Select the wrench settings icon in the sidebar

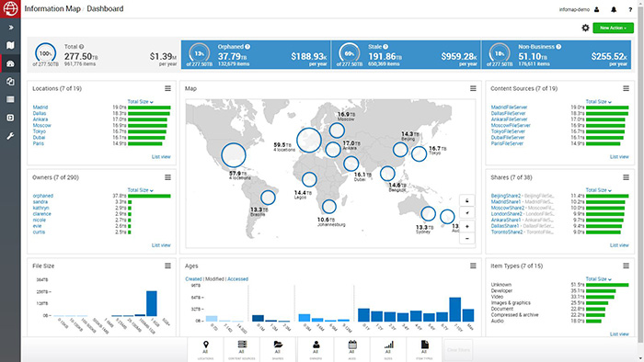point(10,136)
